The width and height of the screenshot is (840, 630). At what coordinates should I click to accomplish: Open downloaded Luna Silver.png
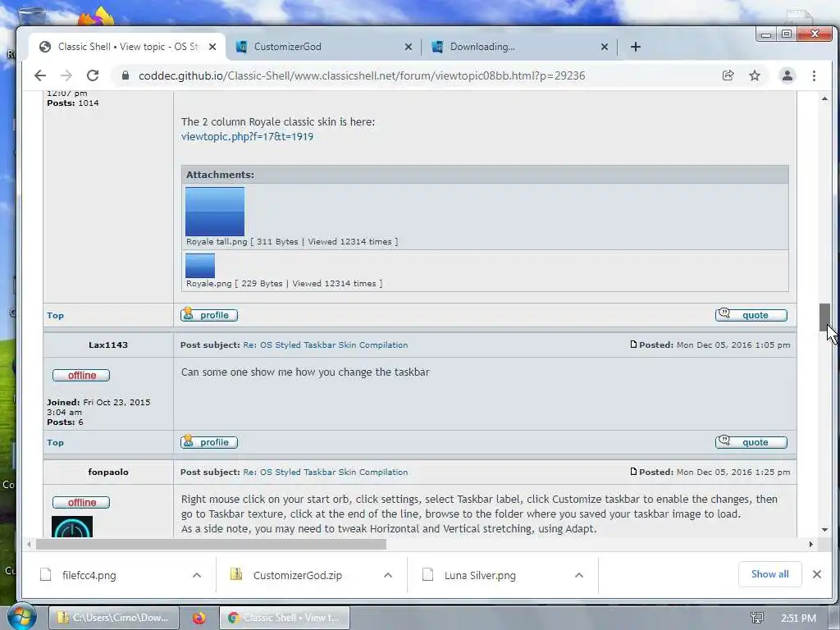pyautogui.click(x=480, y=575)
